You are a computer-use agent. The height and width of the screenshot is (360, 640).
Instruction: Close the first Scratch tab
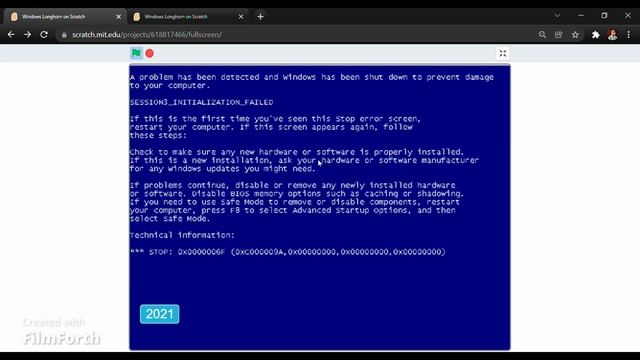pos(118,17)
